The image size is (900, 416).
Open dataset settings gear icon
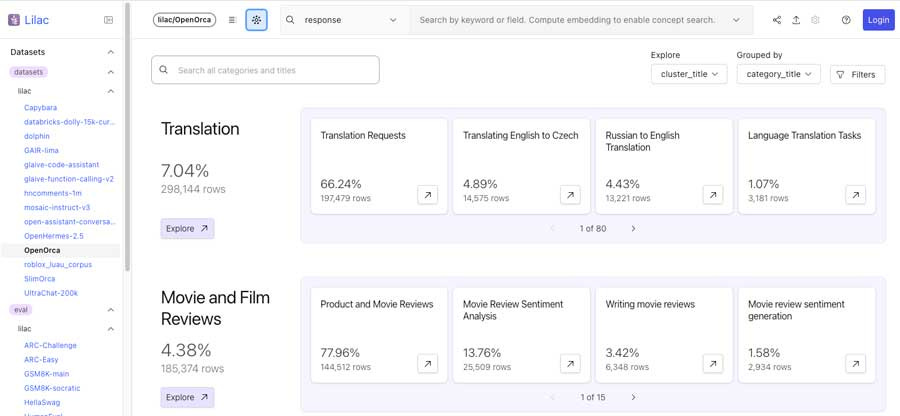click(x=815, y=20)
